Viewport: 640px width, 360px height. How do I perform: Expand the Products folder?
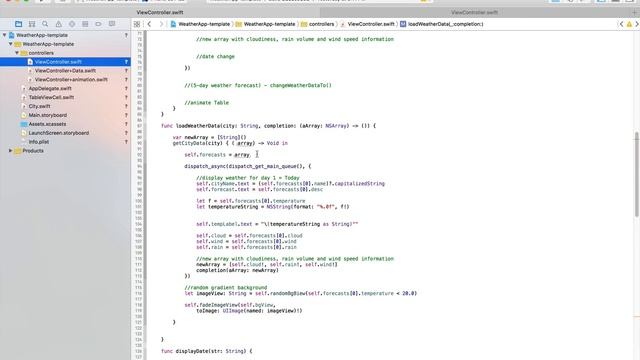click(x=11, y=151)
